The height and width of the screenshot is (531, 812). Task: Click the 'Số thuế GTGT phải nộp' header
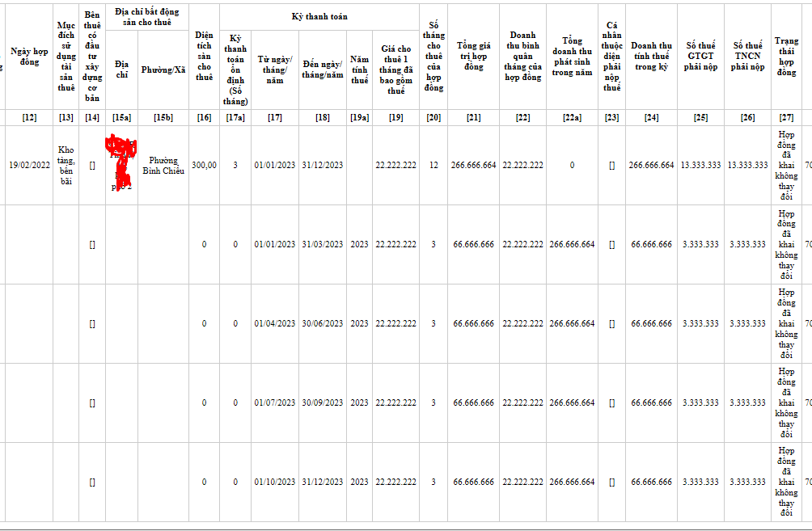coord(700,57)
